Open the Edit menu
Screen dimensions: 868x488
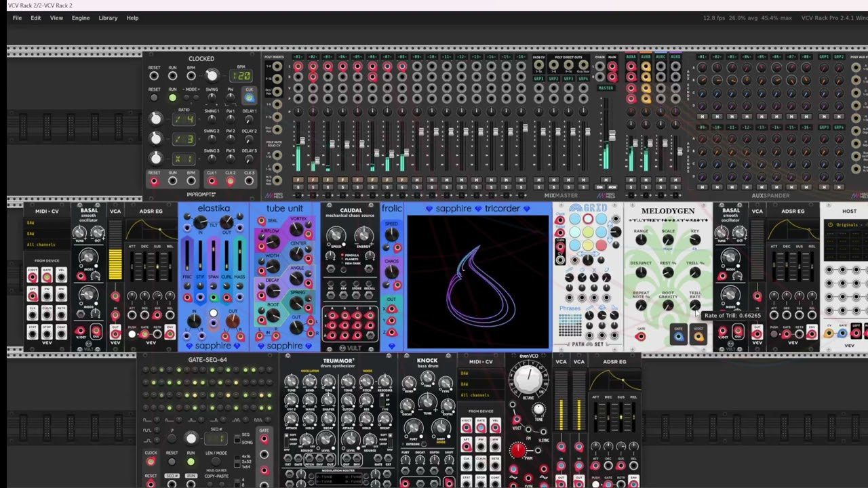pos(35,18)
